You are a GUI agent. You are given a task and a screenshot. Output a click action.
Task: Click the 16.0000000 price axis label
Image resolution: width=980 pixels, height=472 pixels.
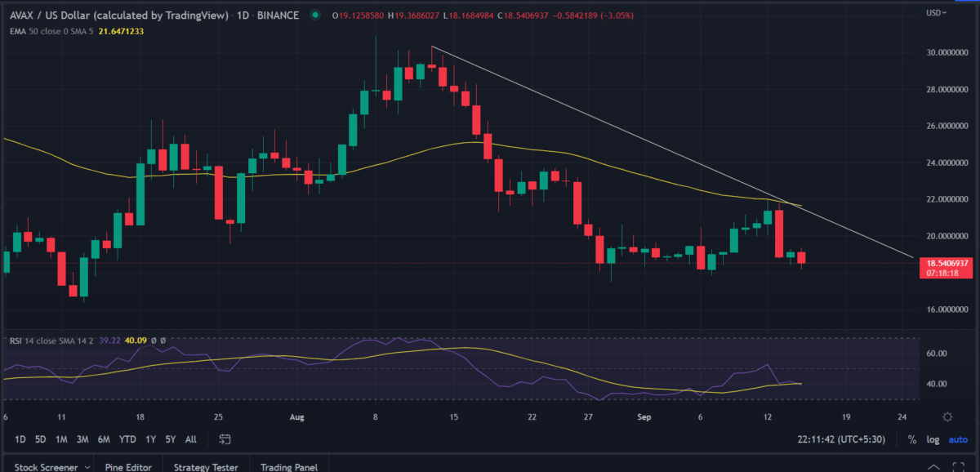point(947,309)
